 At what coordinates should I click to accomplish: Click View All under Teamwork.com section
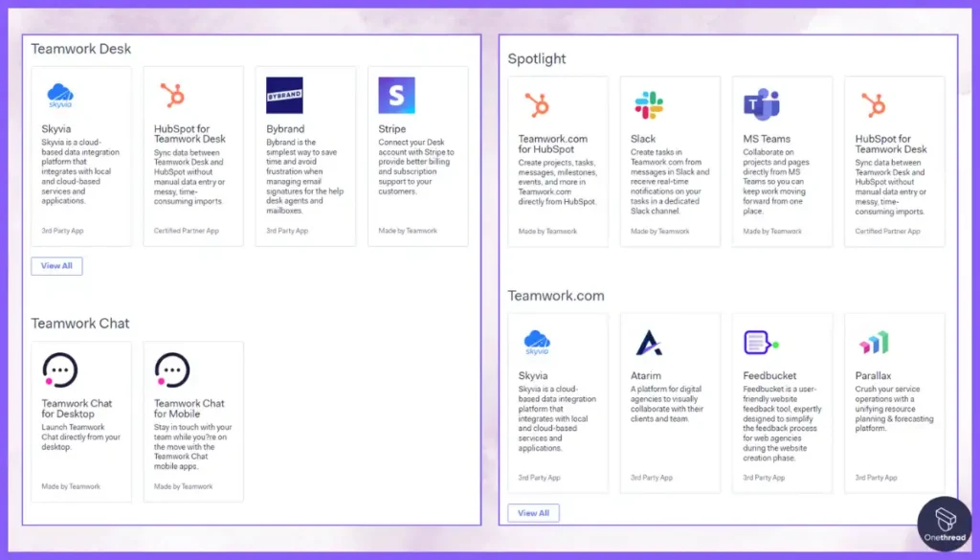pos(533,512)
